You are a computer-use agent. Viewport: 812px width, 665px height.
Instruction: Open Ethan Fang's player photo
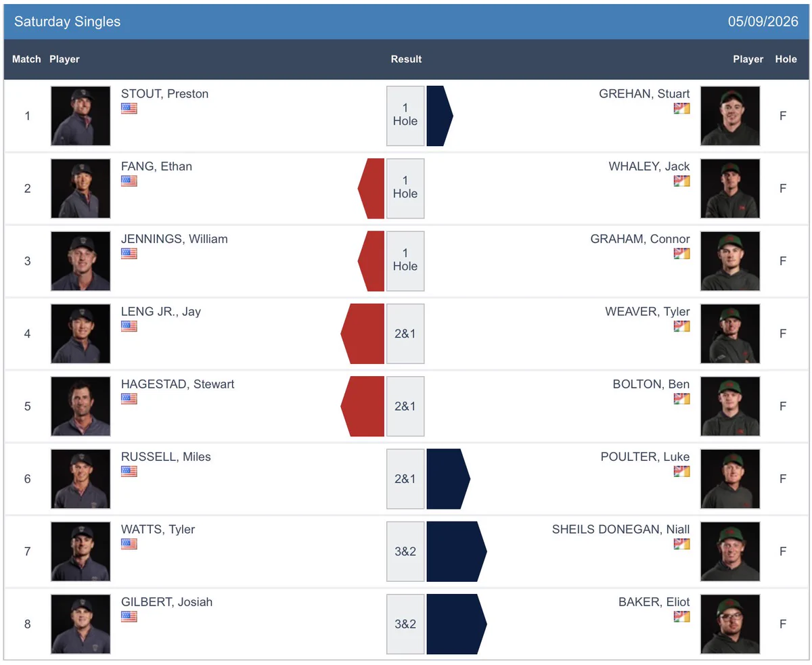point(81,189)
